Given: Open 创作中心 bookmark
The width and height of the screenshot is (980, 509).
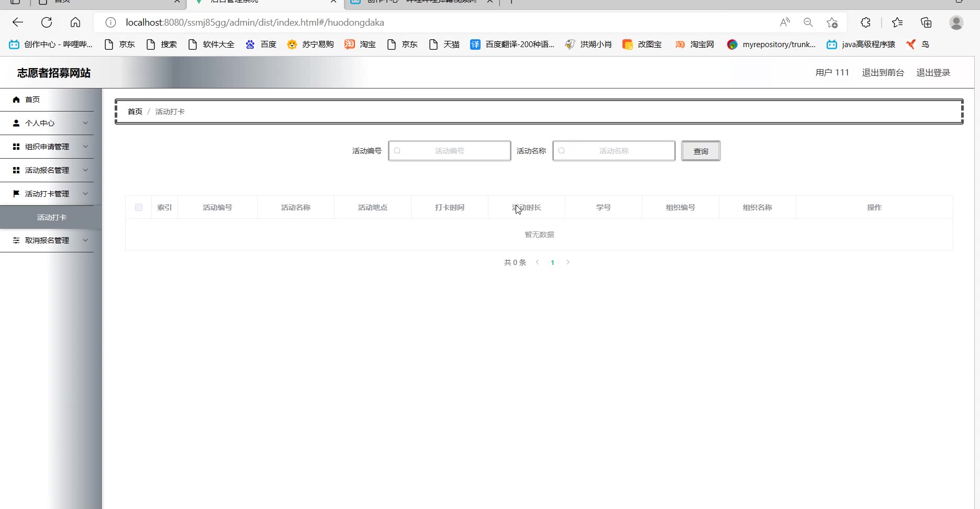Looking at the screenshot, I should click(x=51, y=45).
